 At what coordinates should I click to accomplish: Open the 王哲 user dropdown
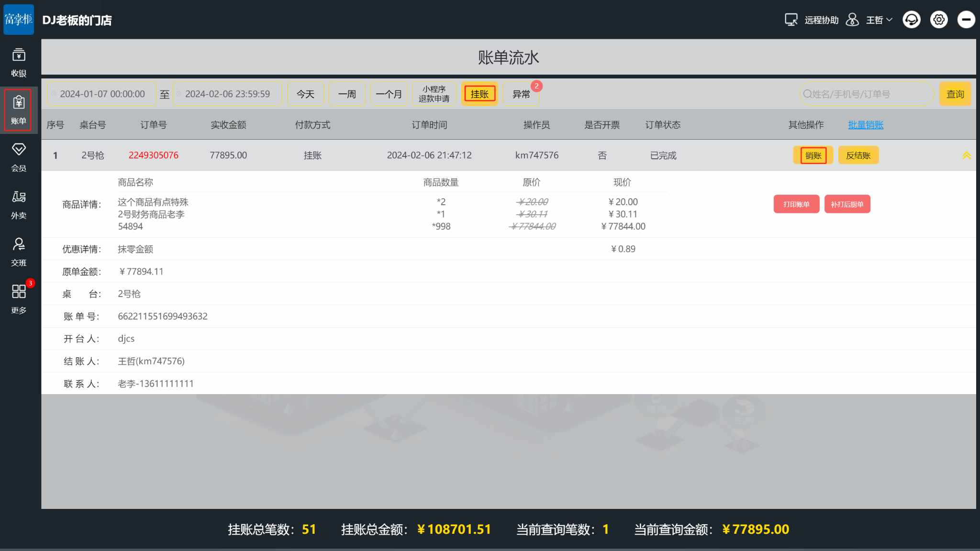(879, 20)
